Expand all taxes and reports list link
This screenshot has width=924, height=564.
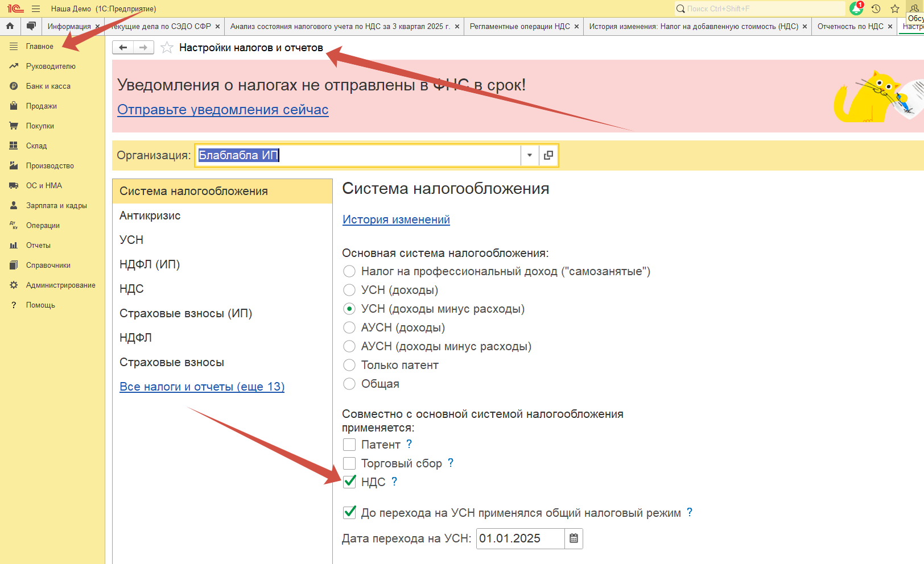click(x=202, y=387)
